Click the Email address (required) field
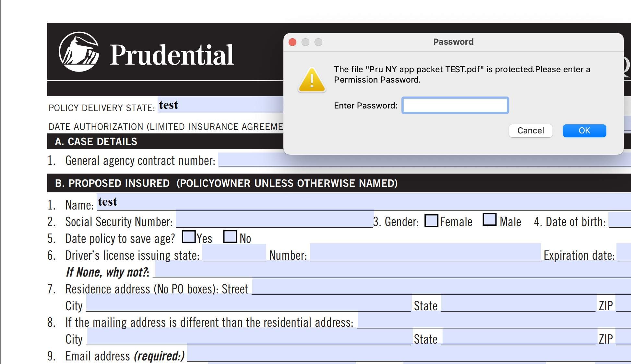Viewport: 631px width, 364px height. click(x=409, y=353)
